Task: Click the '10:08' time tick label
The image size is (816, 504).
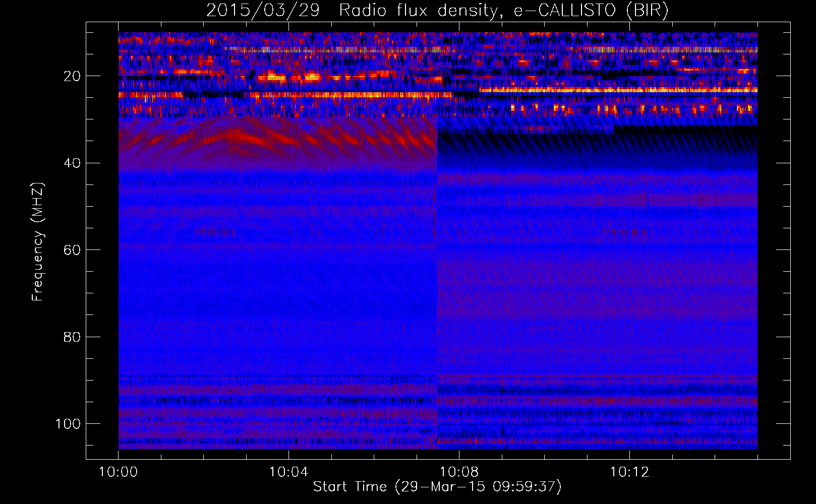Action: [459, 472]
